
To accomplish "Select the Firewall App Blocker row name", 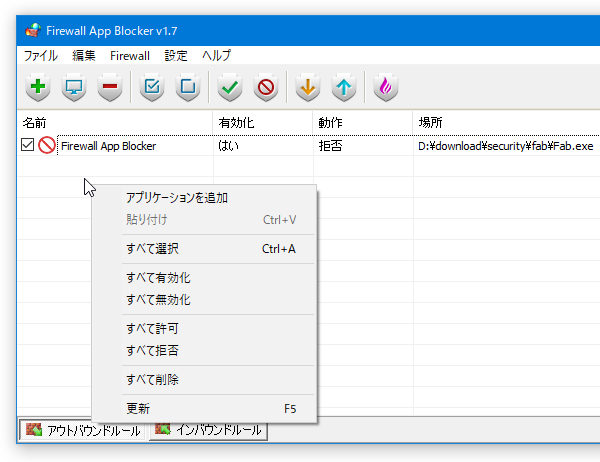I will tap(109, 146).
